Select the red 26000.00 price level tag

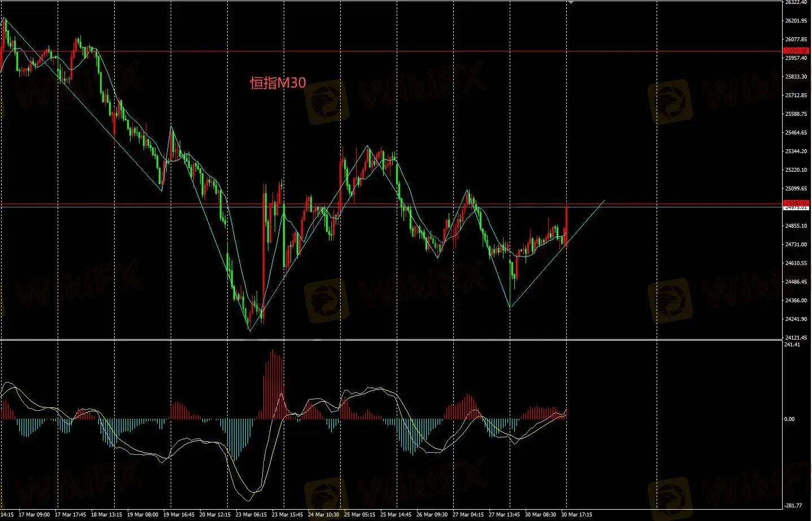pos(796,51)
